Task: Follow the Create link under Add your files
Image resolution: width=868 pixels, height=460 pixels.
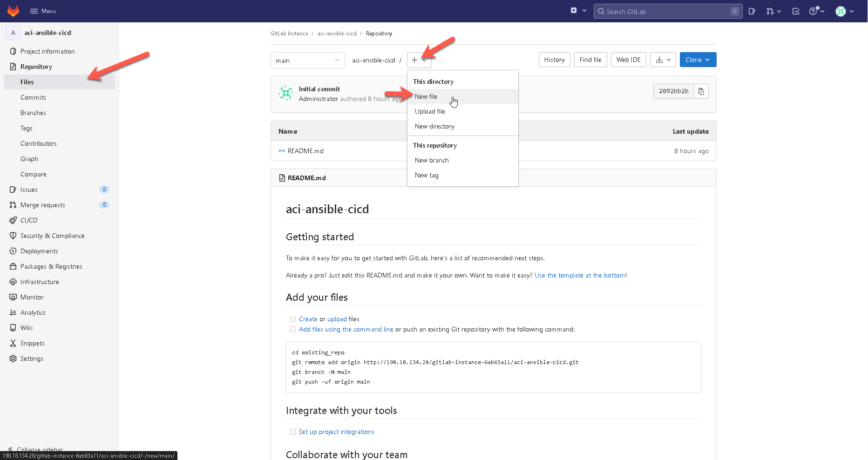Action: click(308, 319)
